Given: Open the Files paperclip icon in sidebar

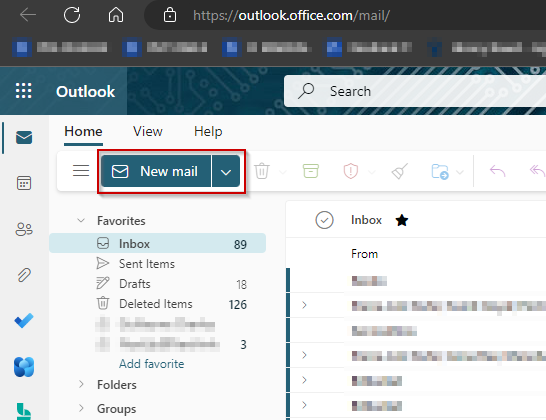Looking at the screenshot, I should tap(24, 275).
